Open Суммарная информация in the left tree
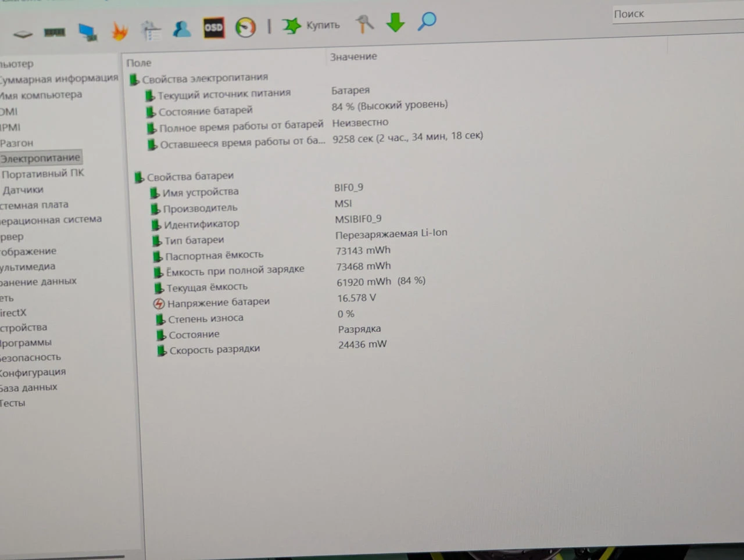Image resolution: width=744 pixels, height=560 pixels. (x=59, y=78)
